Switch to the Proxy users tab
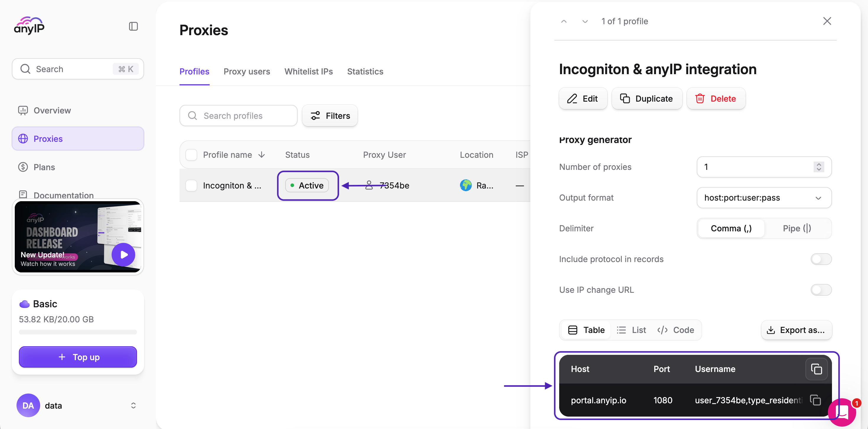 click(x=247, y=71)
